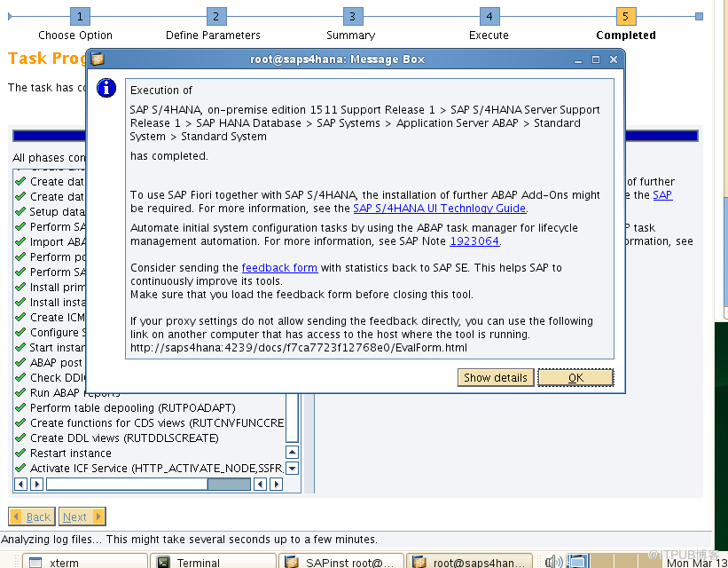Click the phase list vertical scrollbar down arrow
This screenshot has width=728, height=568.
(292, 468)
